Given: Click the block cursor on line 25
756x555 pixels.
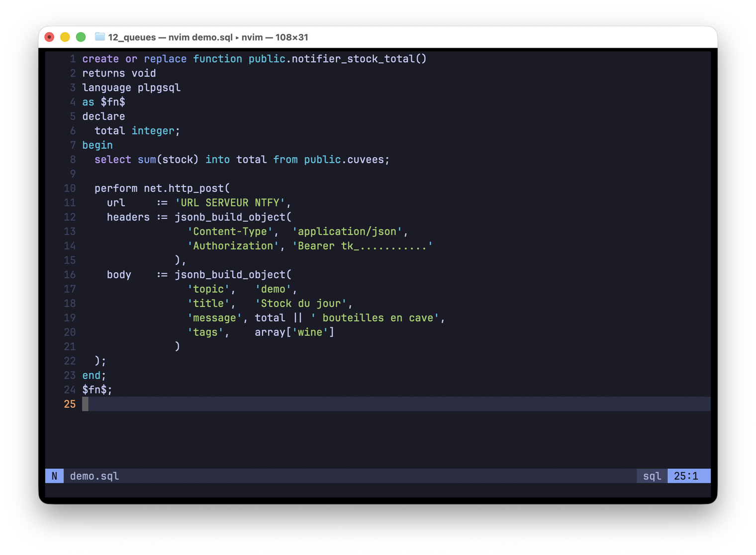Looking at the screenshot, I should click(85, 404).
